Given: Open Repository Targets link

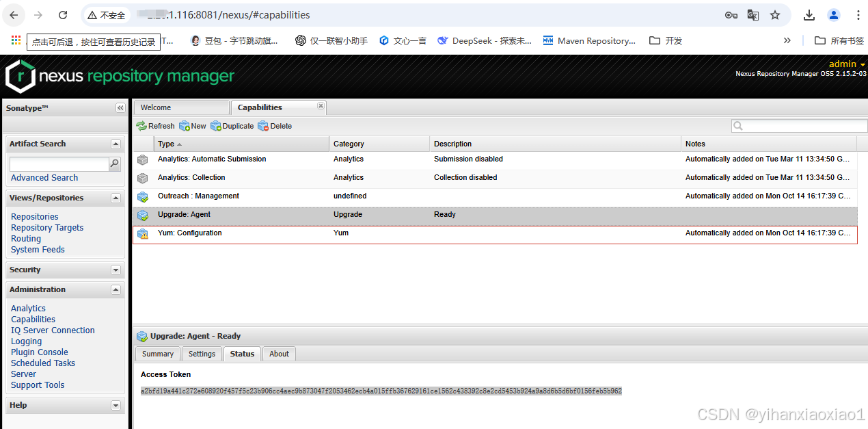Looking at the screenshot, I should 47,228.
